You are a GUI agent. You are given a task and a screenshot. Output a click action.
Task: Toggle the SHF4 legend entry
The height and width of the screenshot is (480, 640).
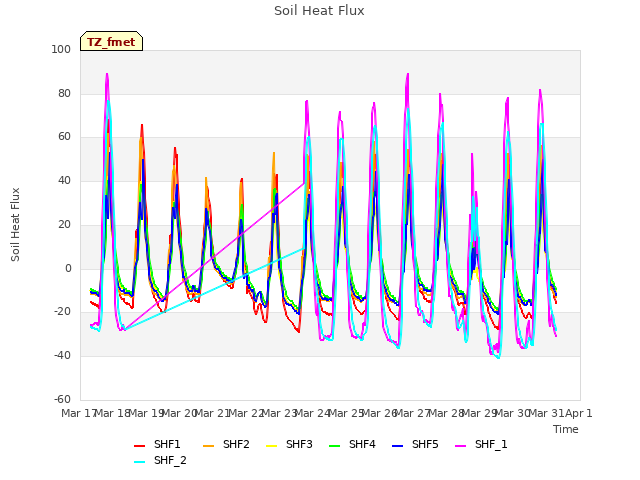(352, 444)
